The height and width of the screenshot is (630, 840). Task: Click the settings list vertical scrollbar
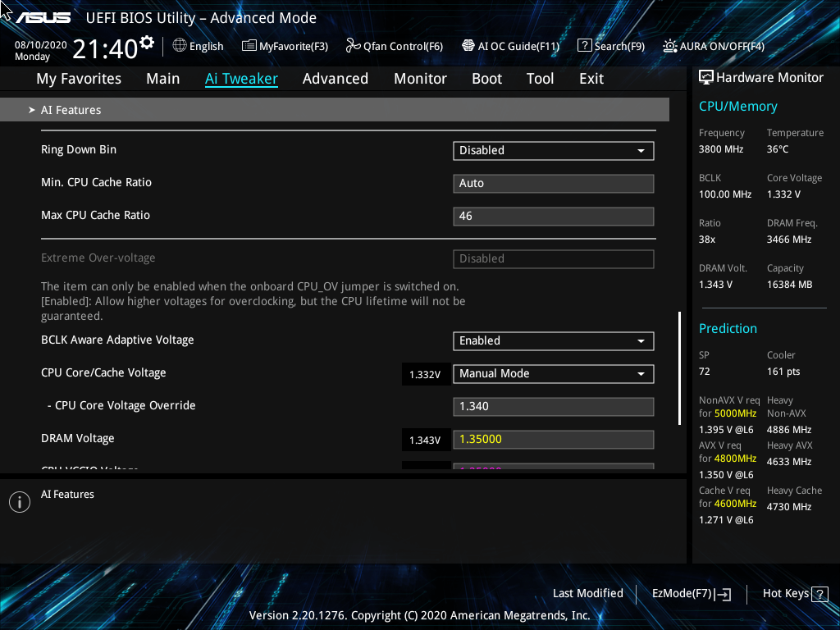(680, 368)
